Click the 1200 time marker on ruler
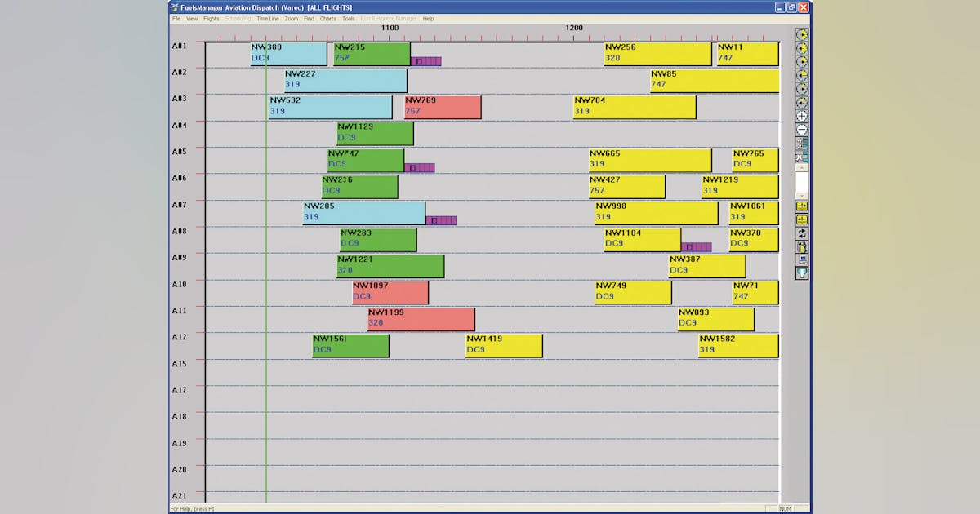This screenshot has height=514, width=980. [x=574, y=28]
